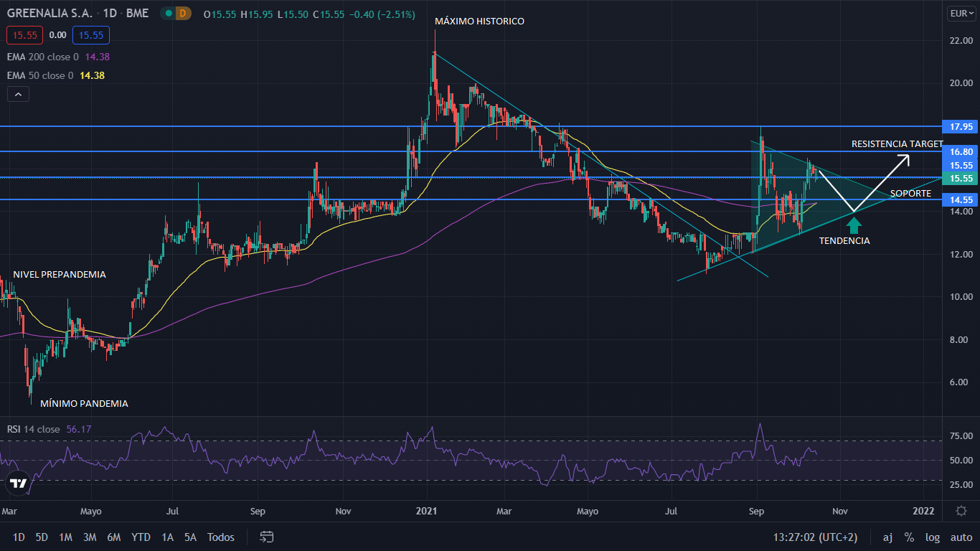Open chart settings gear icon
Viewport: 980px width, 551px height.
pyautogui.click(x=961, y=511)
